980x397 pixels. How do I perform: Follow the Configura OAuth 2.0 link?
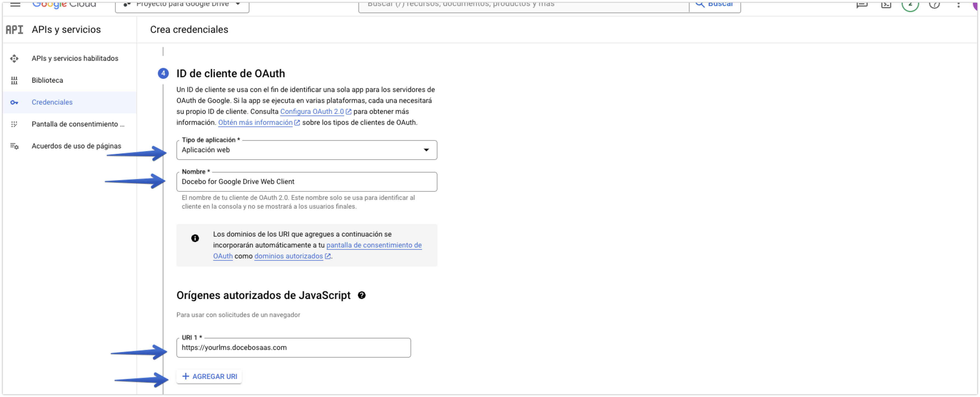tap(312, 112)
